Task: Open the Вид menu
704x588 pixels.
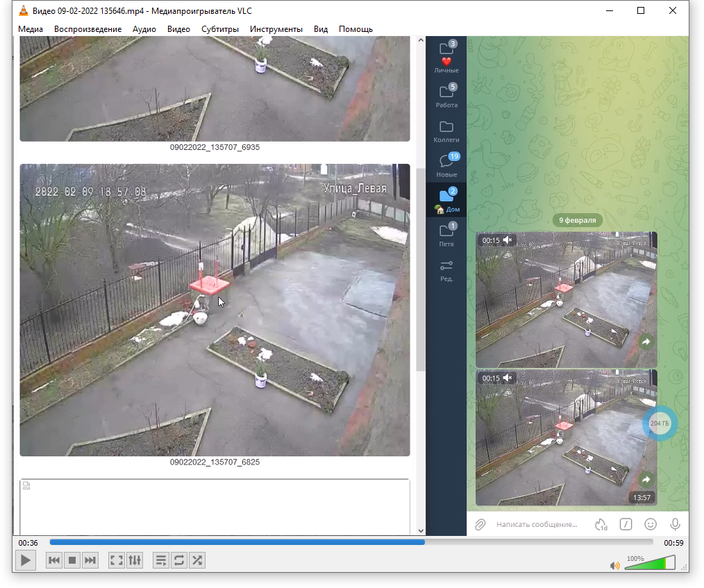Action: (321, 28)
